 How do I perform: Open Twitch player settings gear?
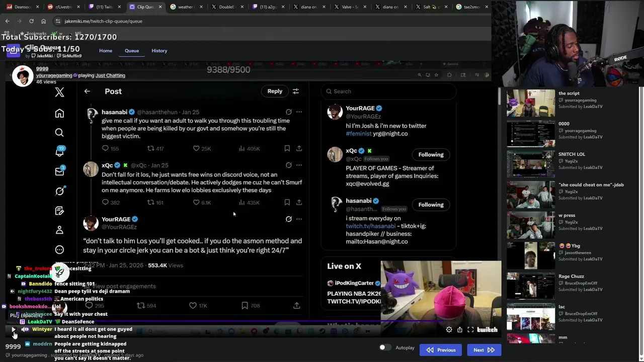449,330
